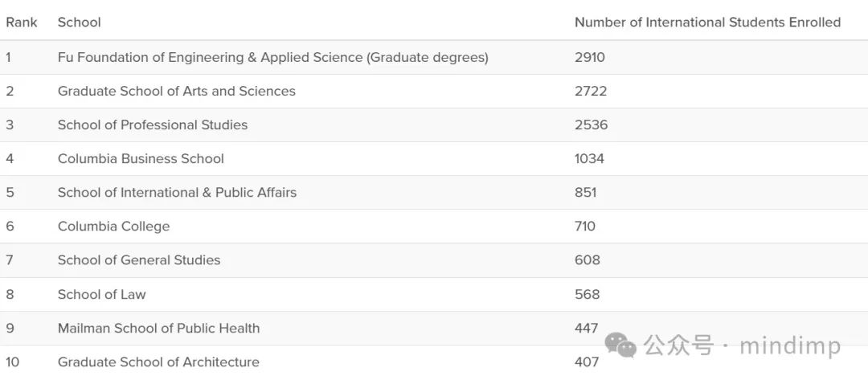Click the mindimp watermark text
Screen dimensions: 868x380
click(790, 346)
